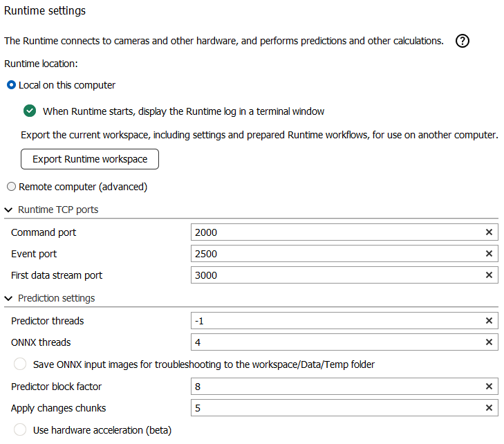The width and height of the screenshot is (504, 444).
Task: Enable Use hardware acceleration (beta)
Action: coord(21,429)
